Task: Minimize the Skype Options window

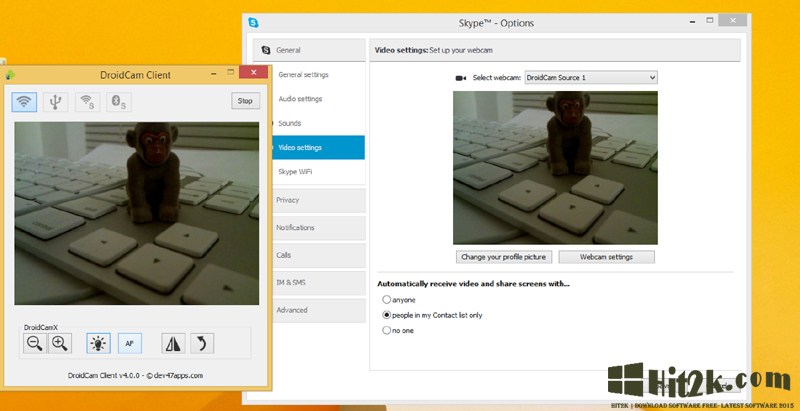Action: [x=692, y=21]
